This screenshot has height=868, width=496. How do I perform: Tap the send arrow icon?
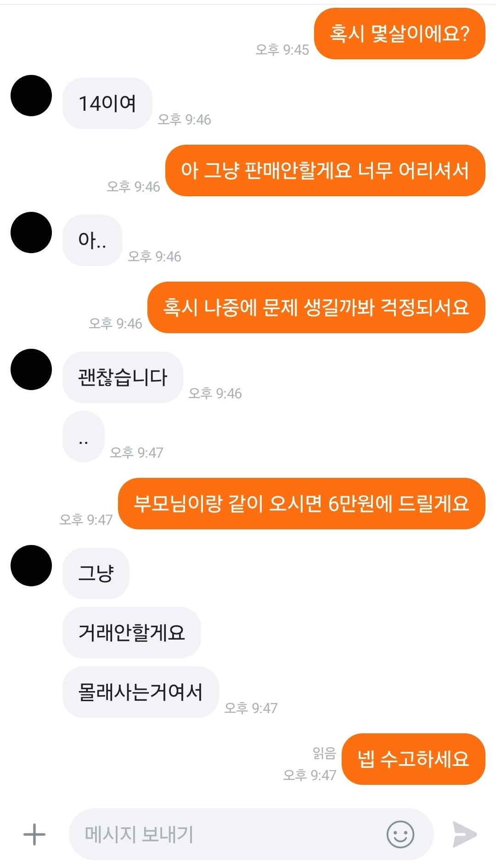point(464,834)
